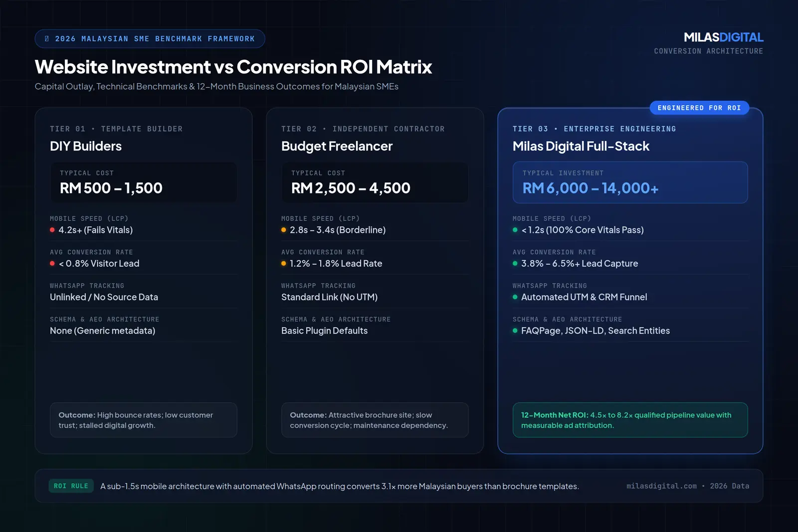Viewport: 798px width, 532px height.
Task: Click the red dot beside "4.2s+ (Fails Vitals)"
Action: [52, 230]
